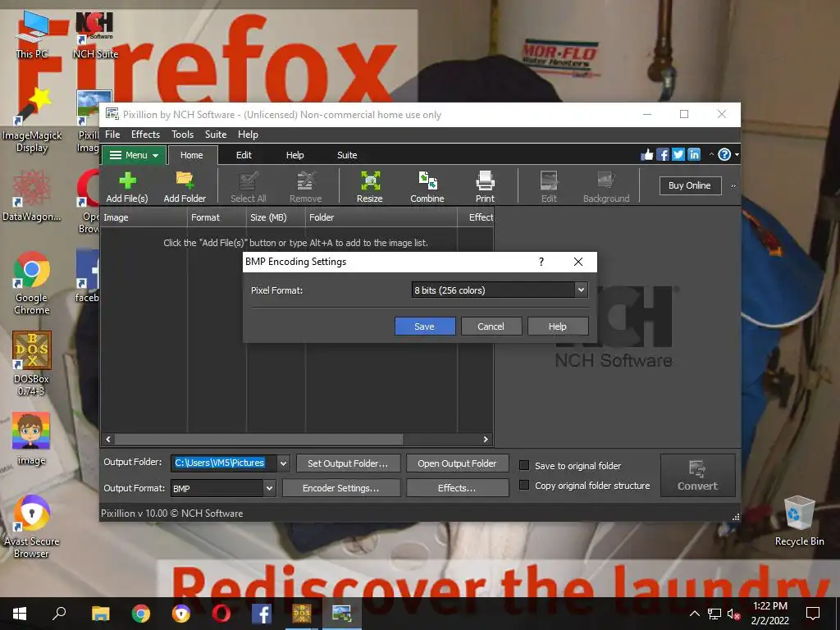Click the LinkedIn share icon
840x630 pixels.
tap(694, 155)
